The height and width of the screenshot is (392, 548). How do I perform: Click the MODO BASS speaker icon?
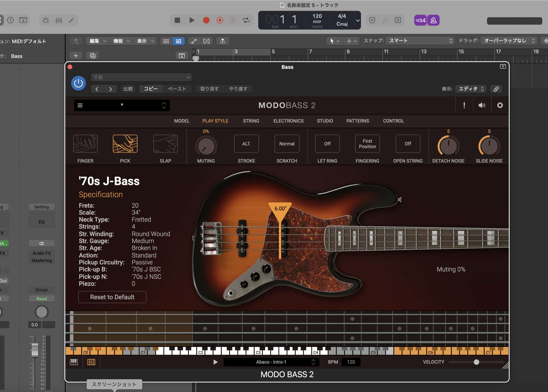pos(482,105)
